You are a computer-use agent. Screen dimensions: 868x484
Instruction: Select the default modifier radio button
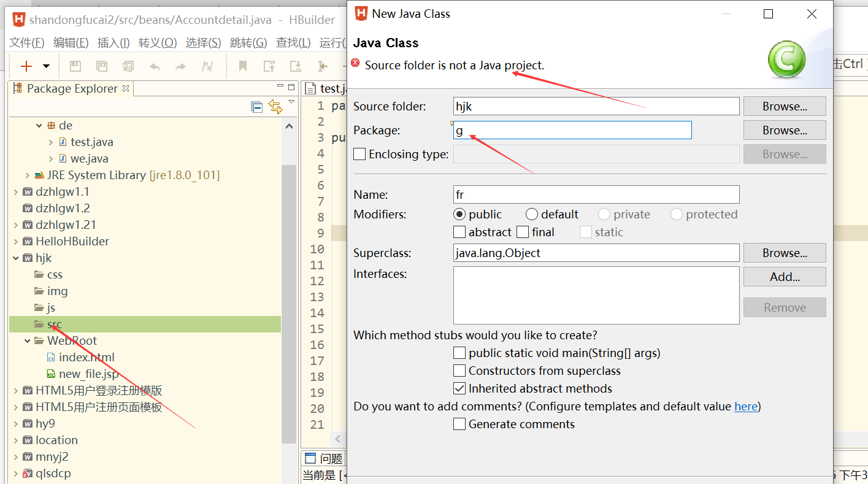tap(532, 214)
